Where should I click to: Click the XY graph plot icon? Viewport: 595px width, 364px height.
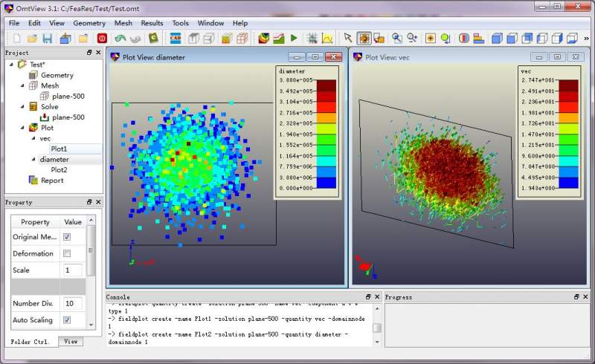327,38
